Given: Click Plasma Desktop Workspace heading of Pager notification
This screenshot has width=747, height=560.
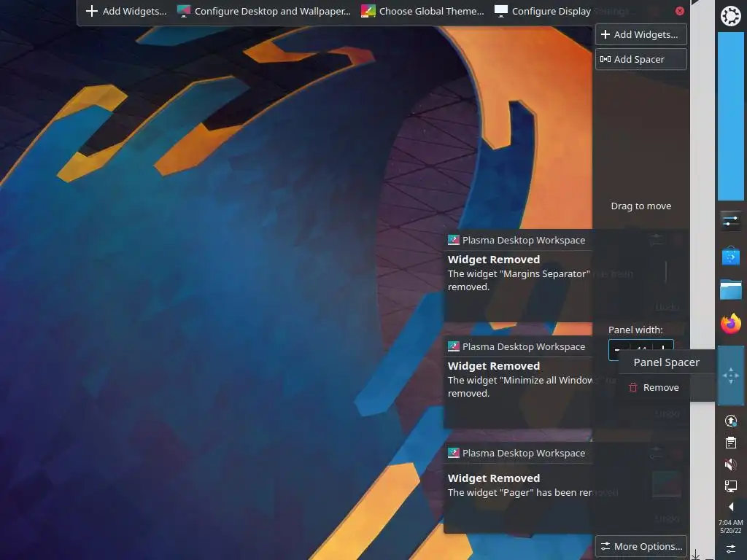Looking at the screenshot, I should (x=524, y=453).
